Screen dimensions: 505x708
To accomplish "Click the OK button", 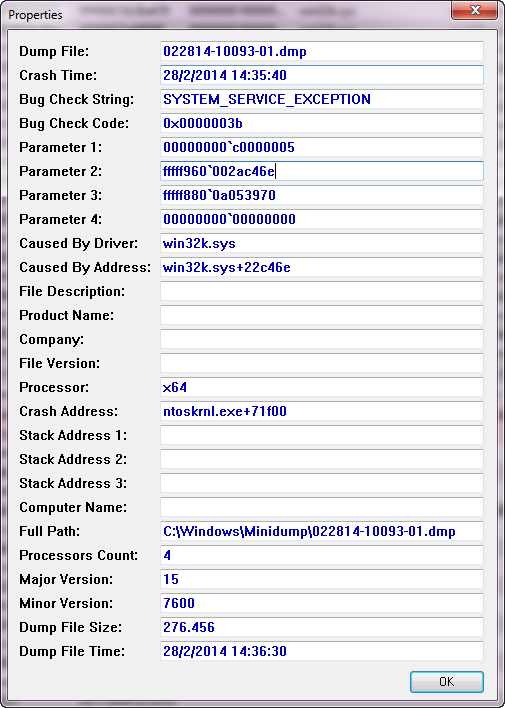I will point(447,681).
